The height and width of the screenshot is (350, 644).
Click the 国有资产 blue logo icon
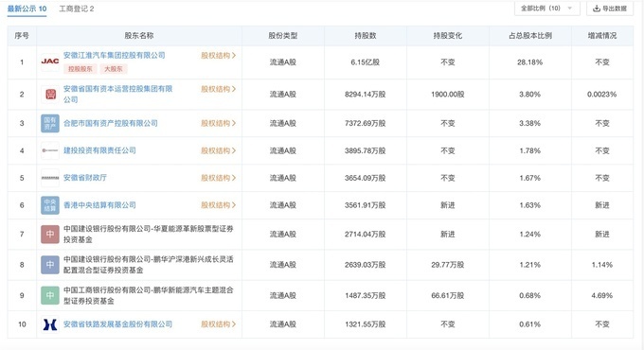(x=50, y=123)
